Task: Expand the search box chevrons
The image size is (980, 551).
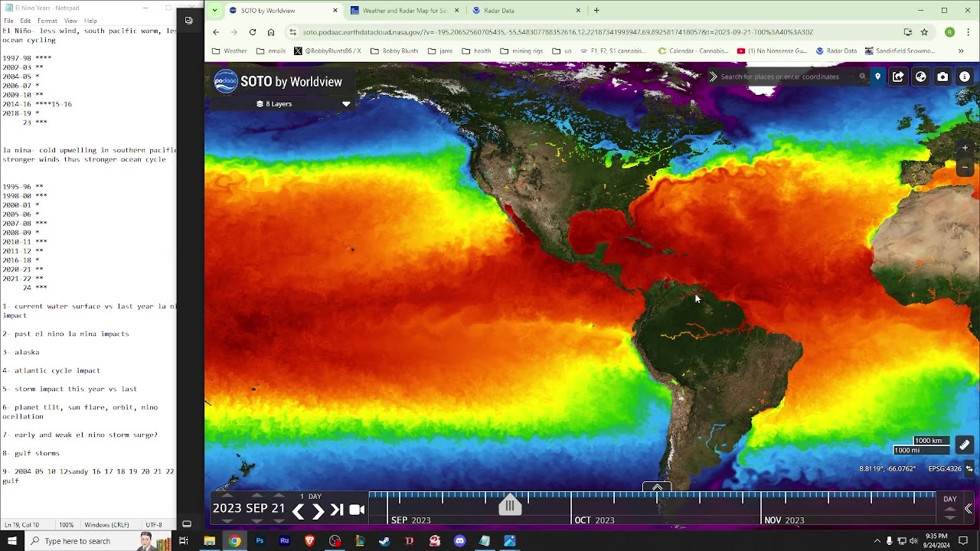Action: coord(713,77)
